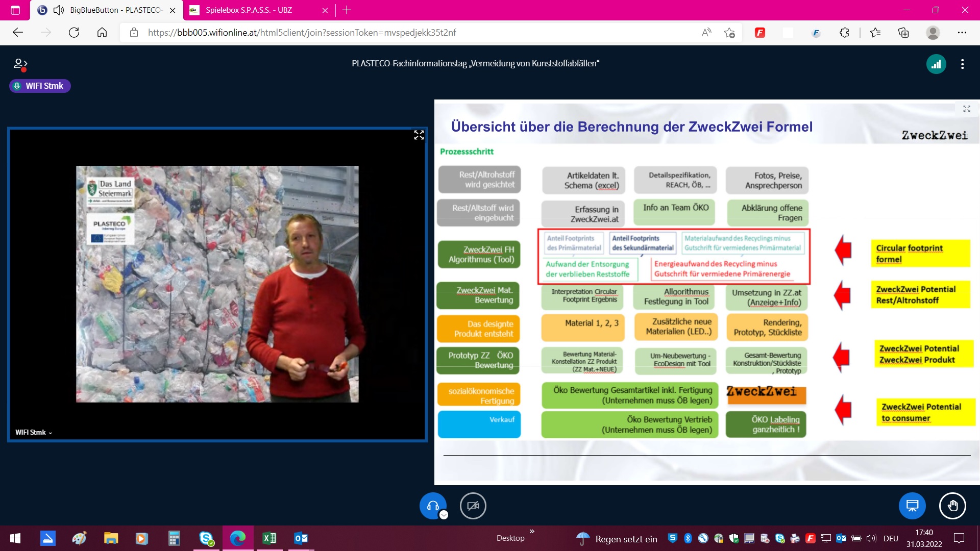Open the Calculator from the taskbar

point(174,538)
